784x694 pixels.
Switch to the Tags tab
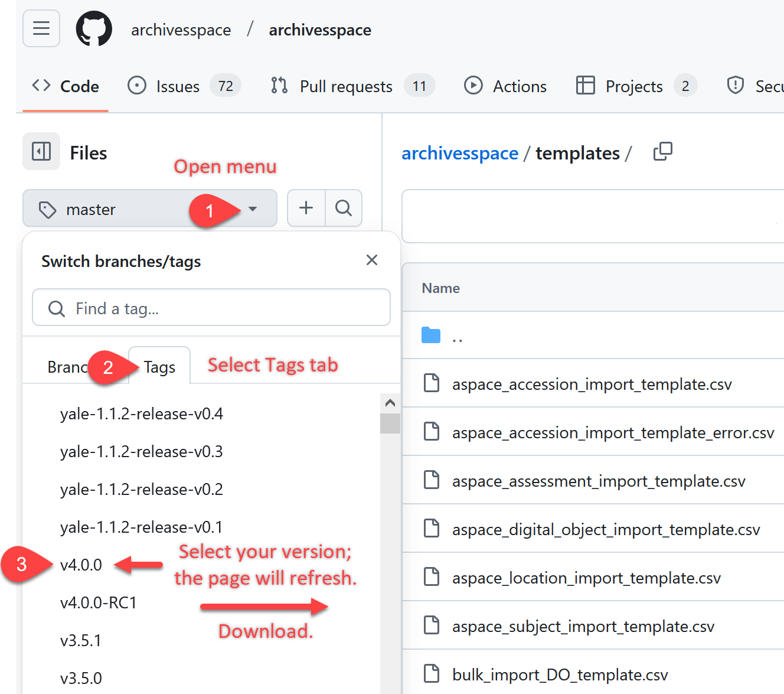[x=158, y=366]
